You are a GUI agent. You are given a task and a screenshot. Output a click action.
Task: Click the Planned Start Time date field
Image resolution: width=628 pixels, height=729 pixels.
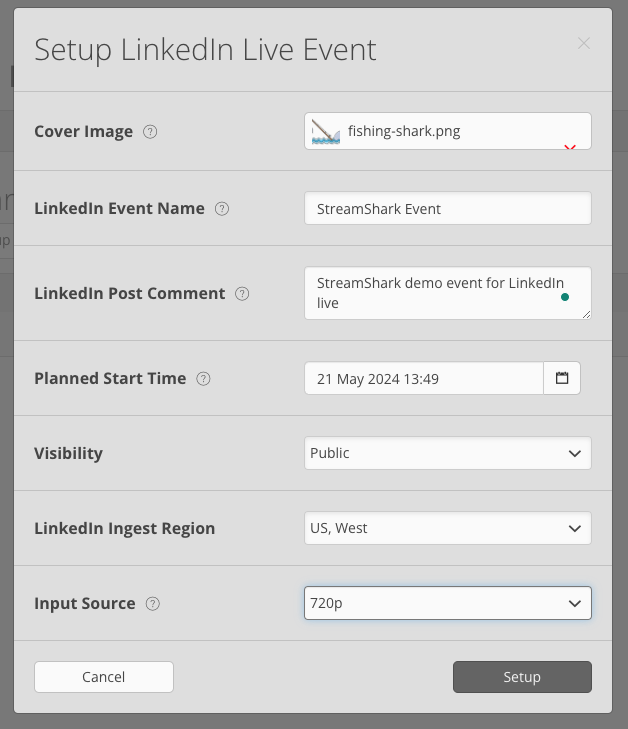click(424, 378)
